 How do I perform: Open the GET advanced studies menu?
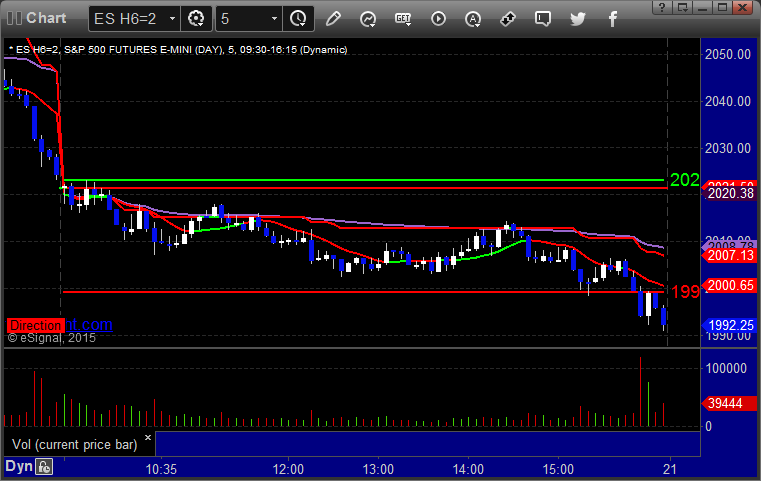[403, 19]
